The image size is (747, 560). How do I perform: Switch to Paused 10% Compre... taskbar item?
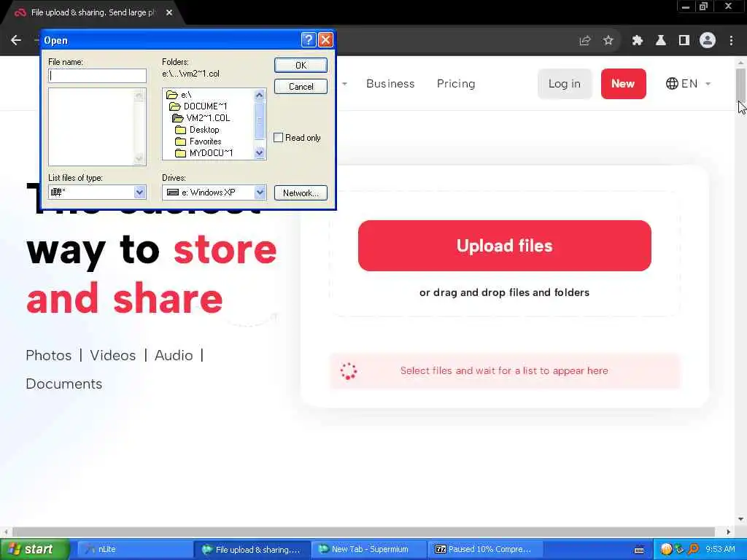pyautogui.click(x=485, y=550)
